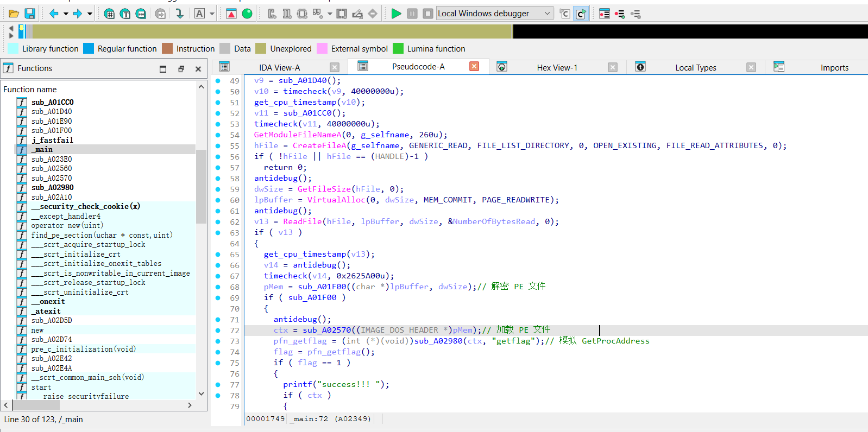The height and width of the screenshot is (432, 868).
Task: Click the text search (T) toolbar icon
Action: coord(125,14)
